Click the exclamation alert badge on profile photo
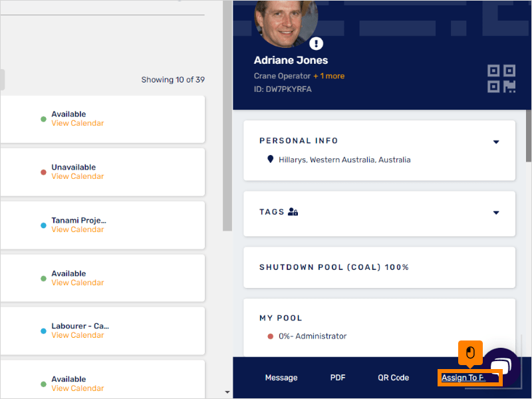Screen dimensions: 532x399 click(x=316, y=43)
